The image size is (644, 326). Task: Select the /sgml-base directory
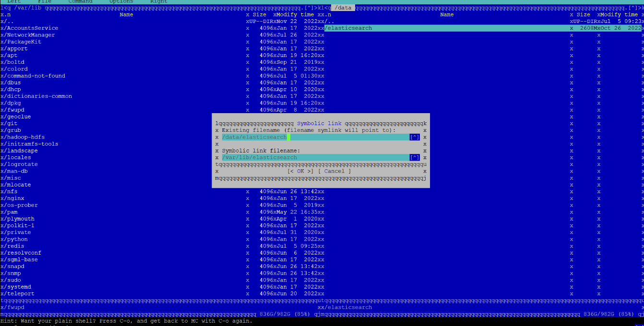point(160,259)
